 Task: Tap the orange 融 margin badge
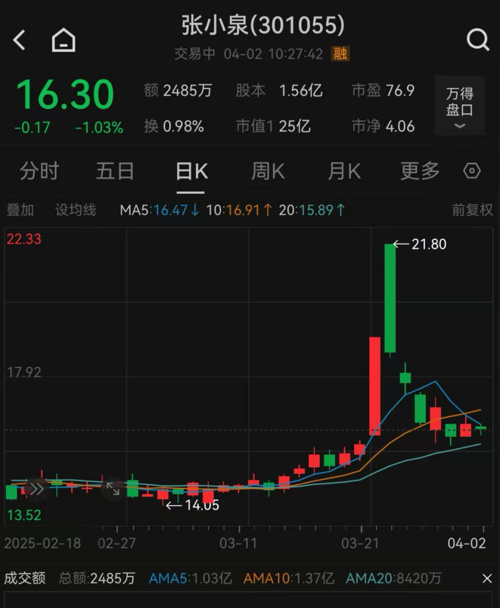click(x=340, y=54)
